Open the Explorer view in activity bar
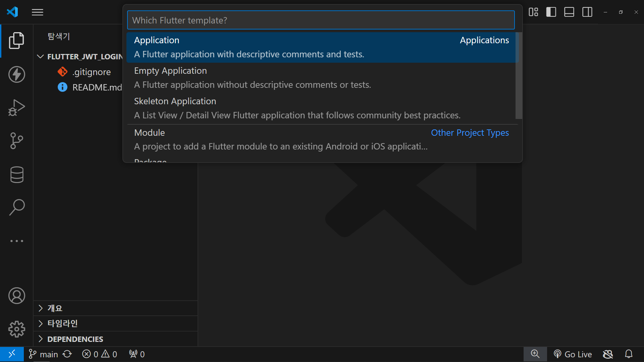This screenshot has width=644, height=362. [16, 41]
